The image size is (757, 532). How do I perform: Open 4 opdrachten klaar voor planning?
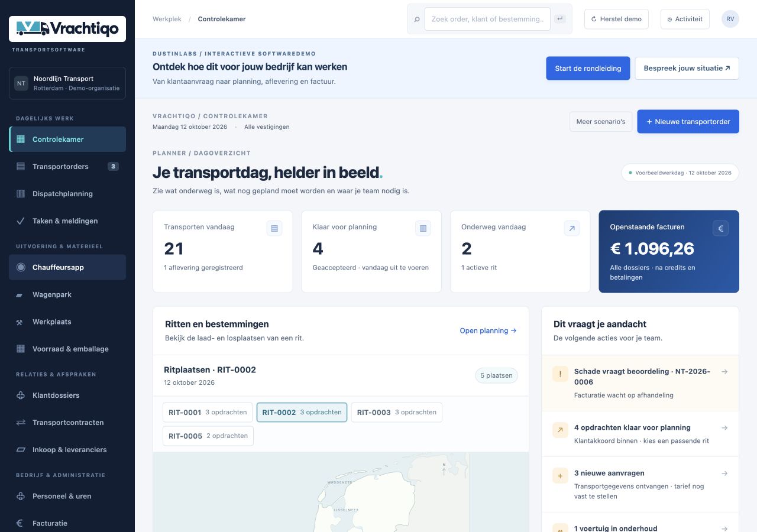(x=640, y=434)
